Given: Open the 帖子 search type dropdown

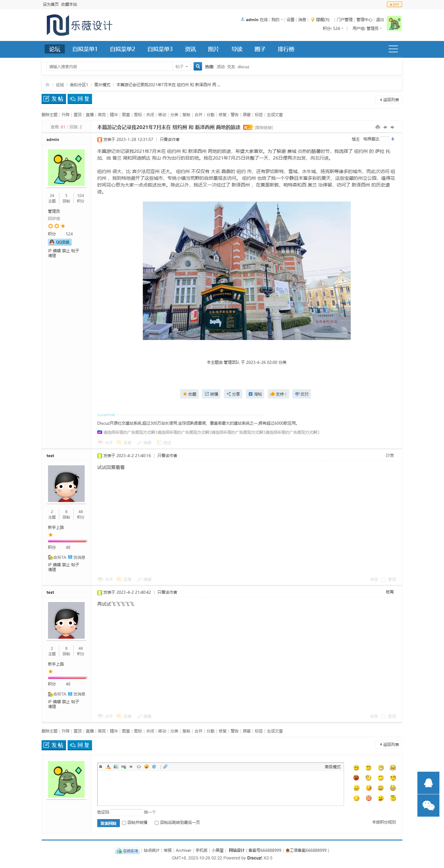Looking at the screenshot, I should click(182, 67).
